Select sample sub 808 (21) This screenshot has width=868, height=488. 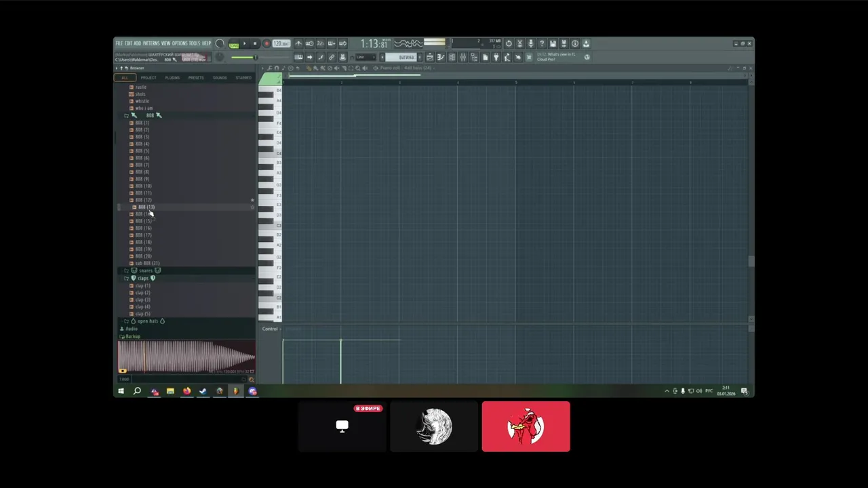tap(147, 263)
